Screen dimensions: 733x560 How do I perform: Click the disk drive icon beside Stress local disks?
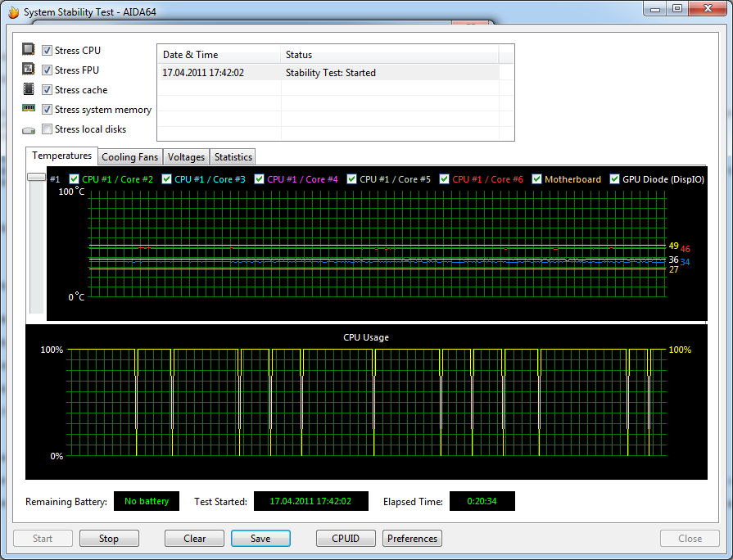pyautogui.click(x=29, y=130)
